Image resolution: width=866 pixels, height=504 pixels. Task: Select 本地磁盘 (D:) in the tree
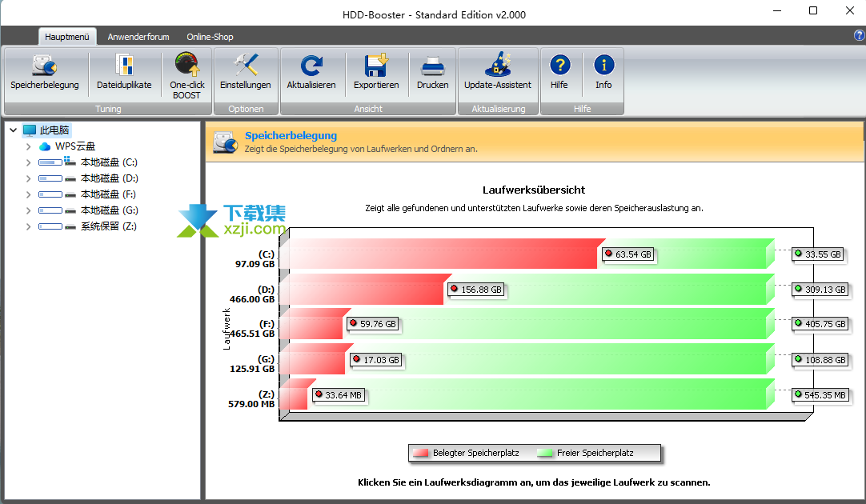click(110, 178)
